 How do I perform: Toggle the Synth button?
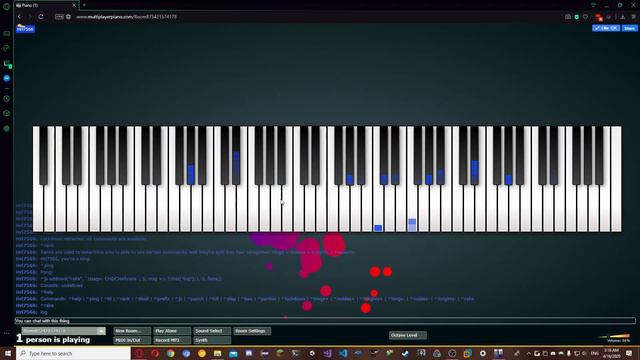[212, 340]
